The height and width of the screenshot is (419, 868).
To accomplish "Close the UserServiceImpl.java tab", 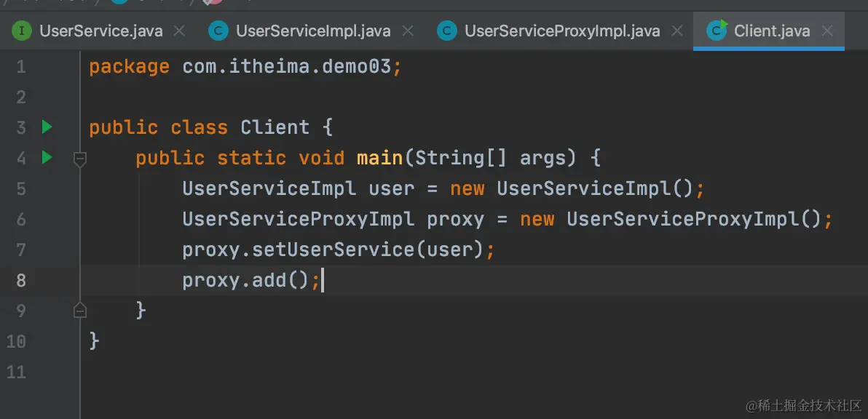I will click(x=408, y=31).
